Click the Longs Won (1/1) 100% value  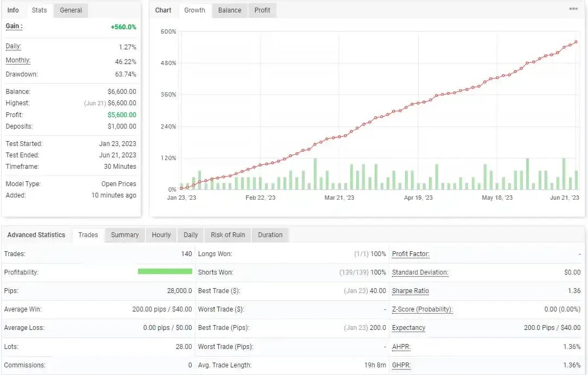(x=370, y=254)
